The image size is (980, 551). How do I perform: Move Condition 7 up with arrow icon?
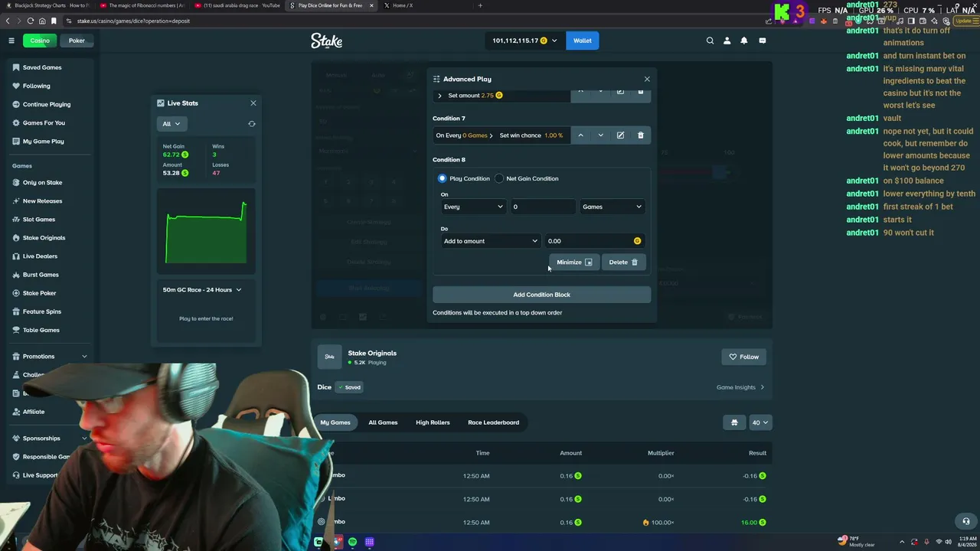tap(580, 135)
